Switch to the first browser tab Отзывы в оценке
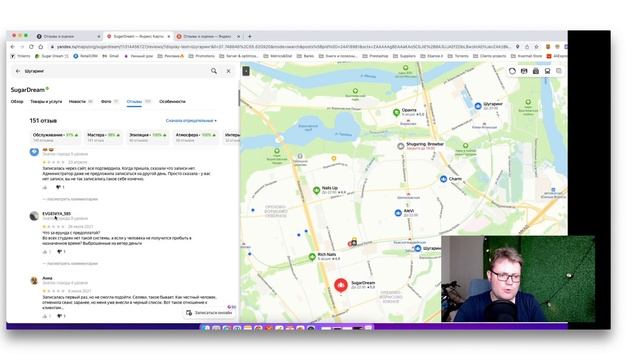Screen dimensions: 640x360 [x=68, y=36]
